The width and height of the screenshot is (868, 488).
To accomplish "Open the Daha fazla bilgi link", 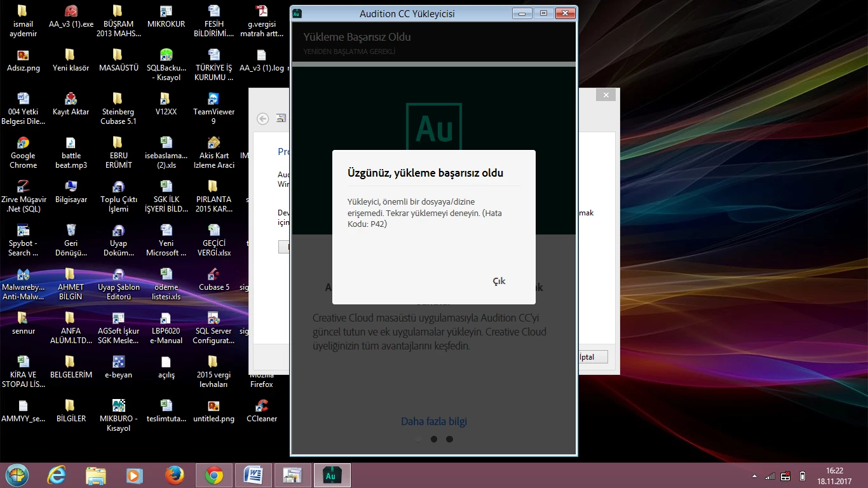I will tap(434, 421).
